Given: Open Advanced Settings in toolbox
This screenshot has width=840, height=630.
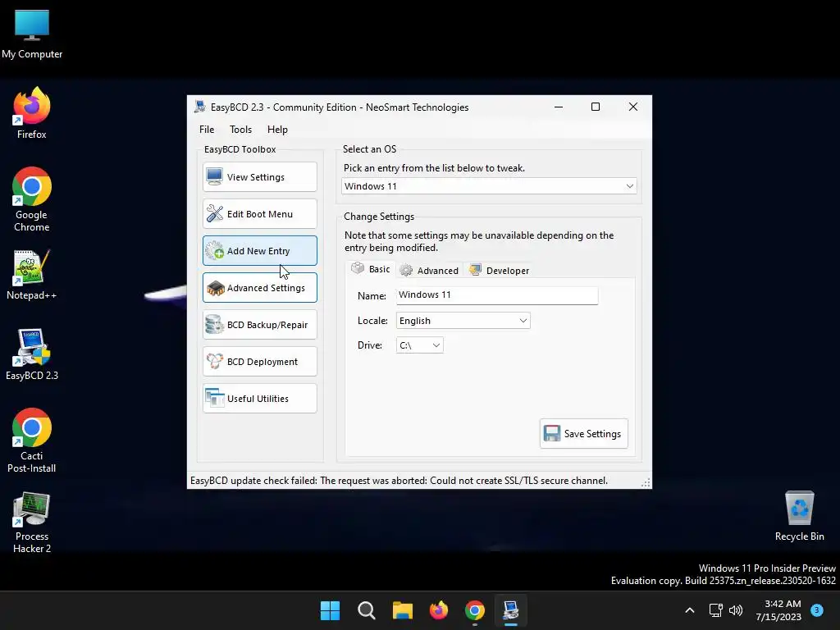Looking at the screenshot, I should (260, 288).
